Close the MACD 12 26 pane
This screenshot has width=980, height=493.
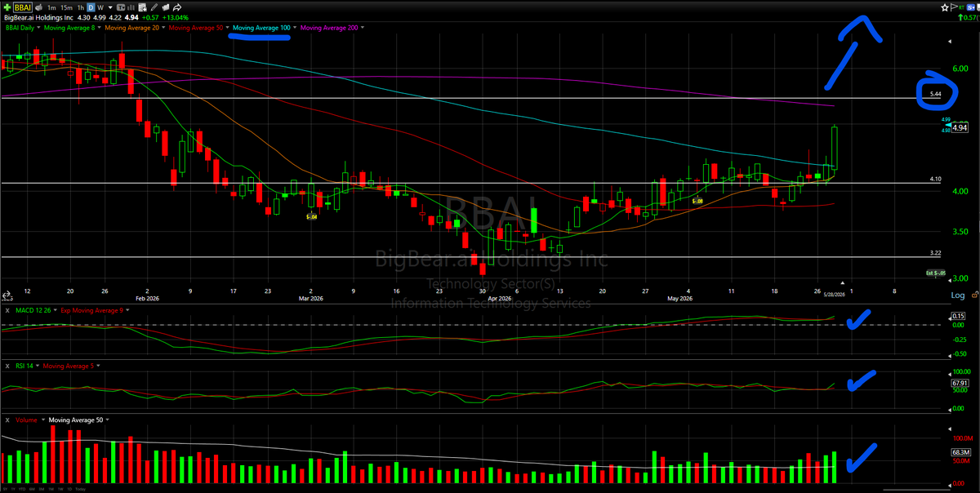[7, 310]
